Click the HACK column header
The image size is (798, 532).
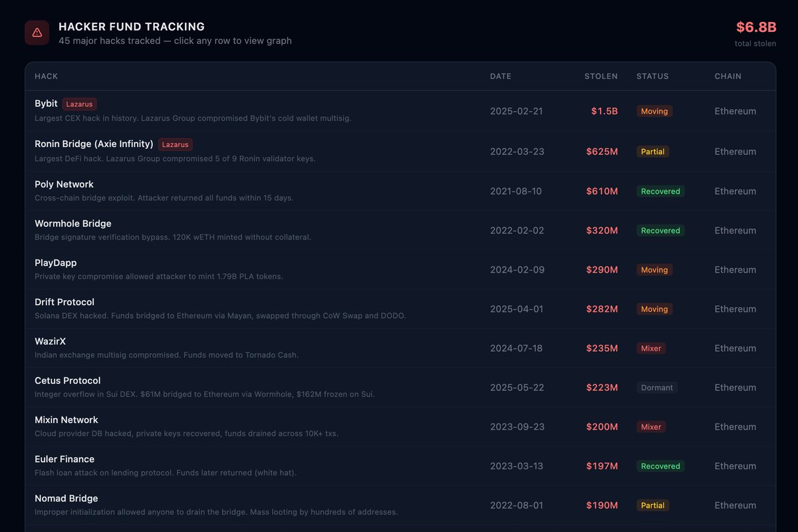pyautogui.click(x=47, y=76)
